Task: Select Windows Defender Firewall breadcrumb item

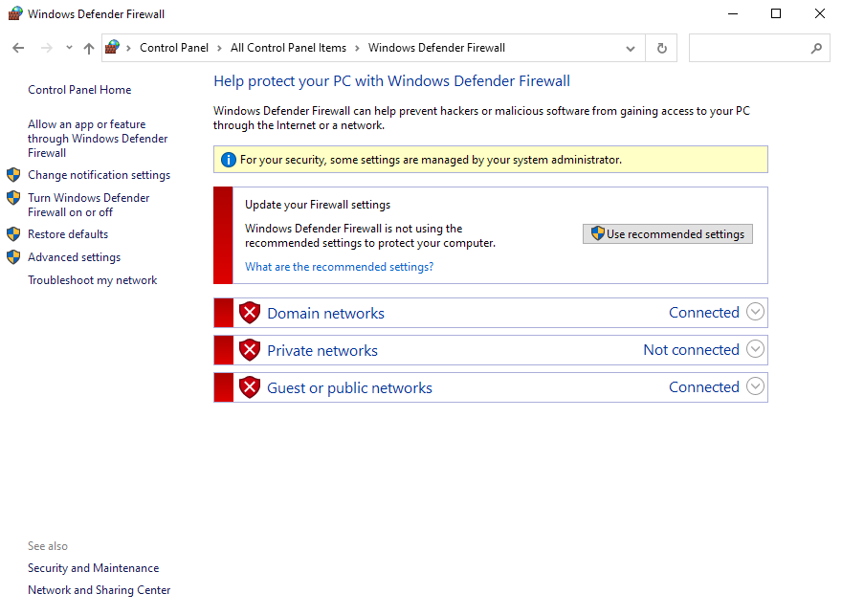Action: [x=436, y=48]
